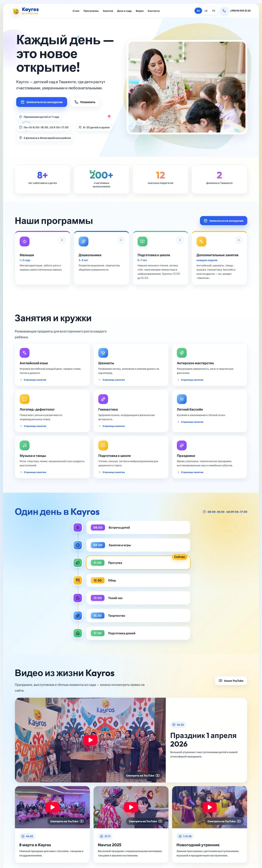Click the orange Дополнительные занятия icon
Image resolution: width=262 pixels, height=868 pixels.
point(201,241)
